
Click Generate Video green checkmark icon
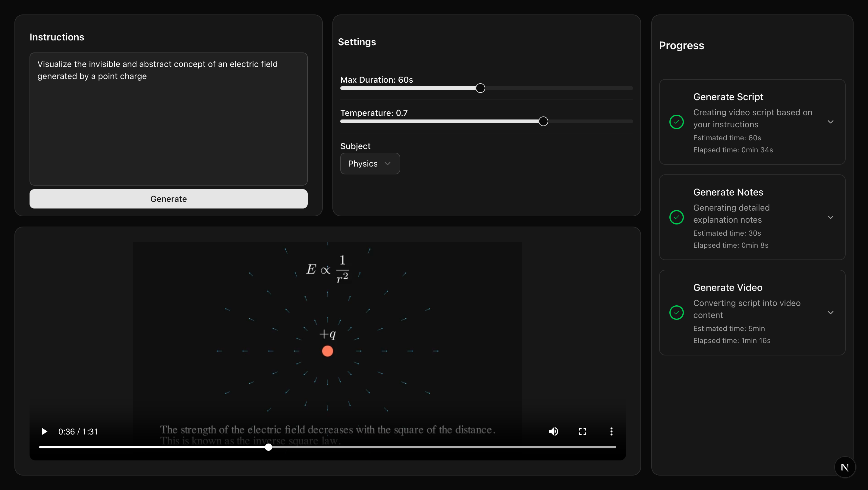coord(676,313)
